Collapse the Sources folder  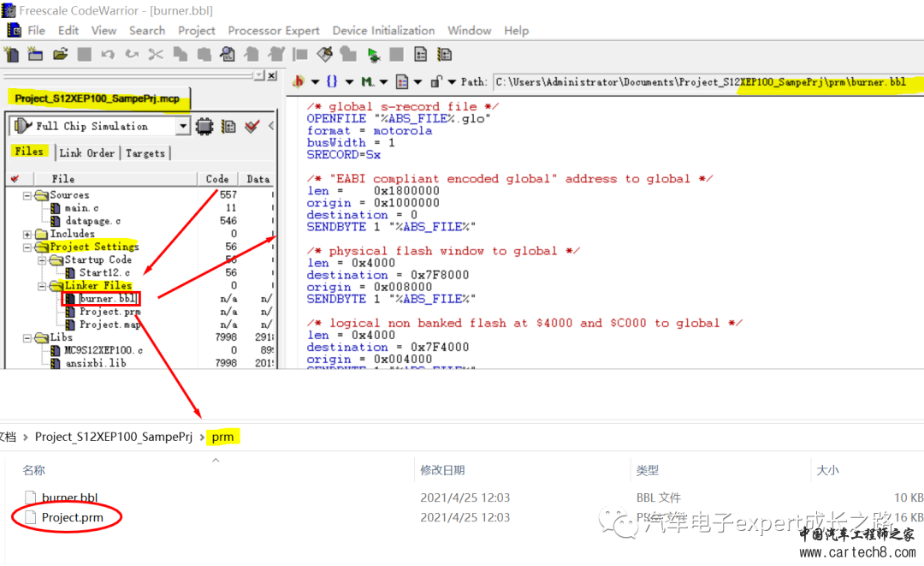[x=27, y=195]
